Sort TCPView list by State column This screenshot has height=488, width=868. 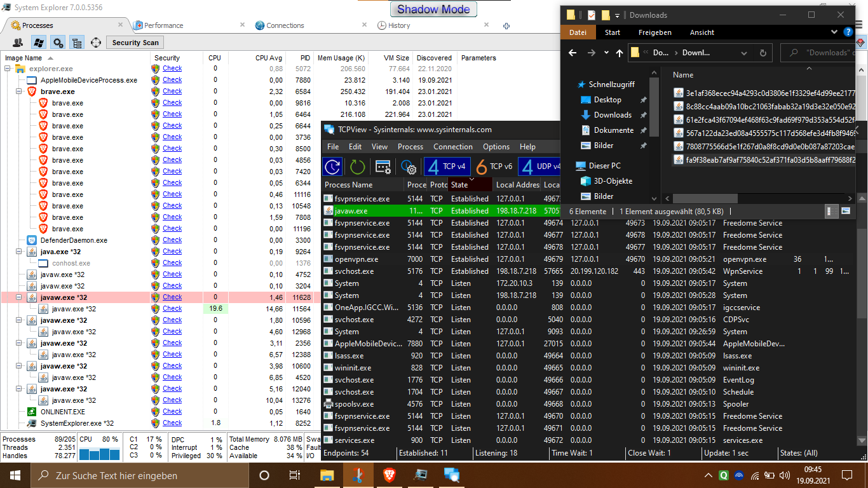[x=470, y=185]
